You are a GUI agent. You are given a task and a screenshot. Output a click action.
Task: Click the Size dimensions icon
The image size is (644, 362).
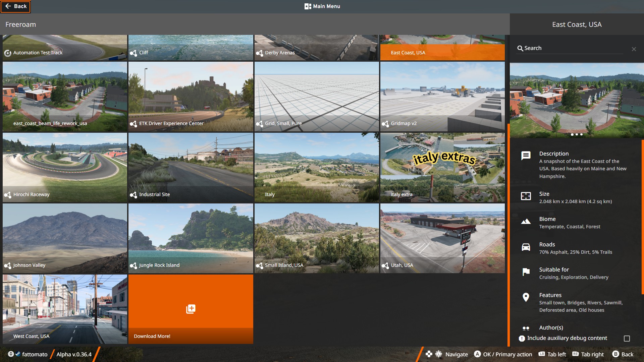[x=526, y=196]
